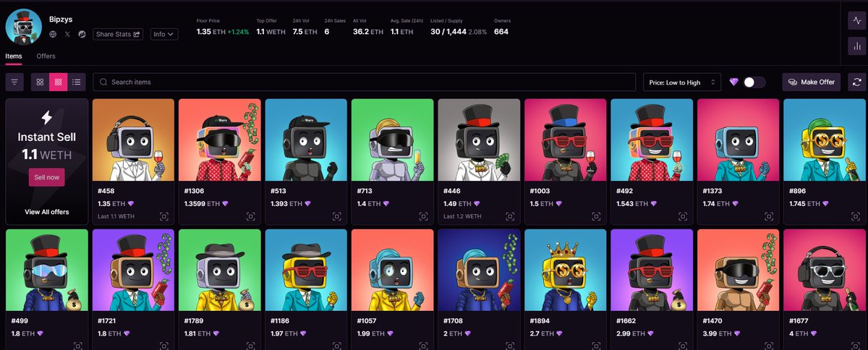Open the #1894 crowned robot thumbnail
The width and height of the screenshot is (868, 350).
[566, 270]
